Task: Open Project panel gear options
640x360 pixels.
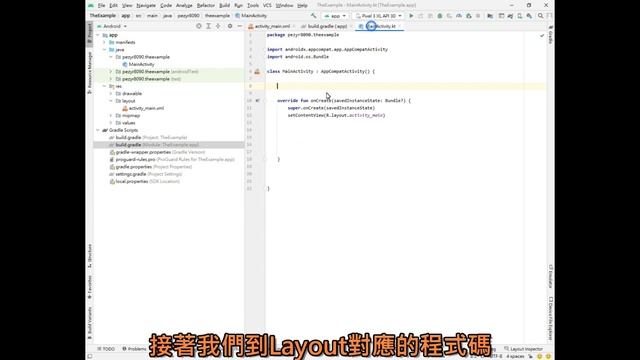Action: click(x=230, y=26)
